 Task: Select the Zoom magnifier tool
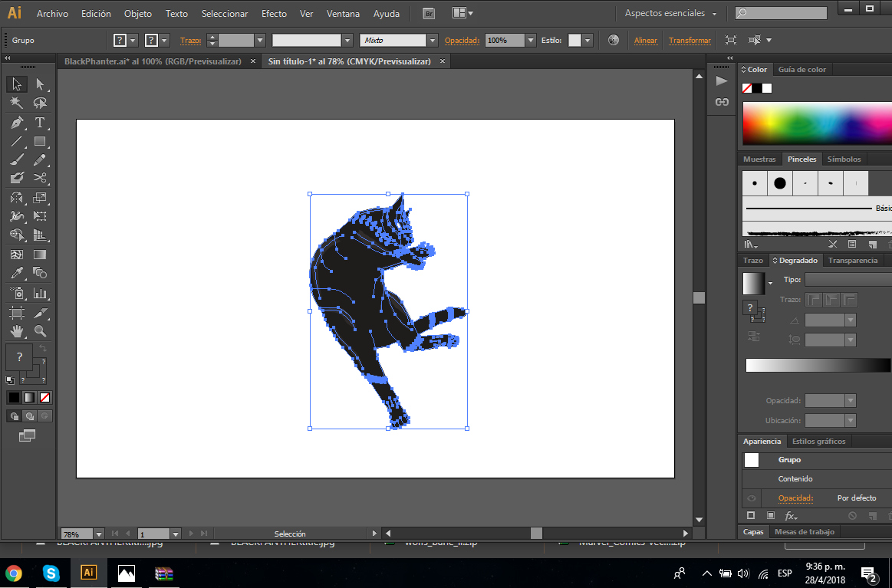(40, 331)
